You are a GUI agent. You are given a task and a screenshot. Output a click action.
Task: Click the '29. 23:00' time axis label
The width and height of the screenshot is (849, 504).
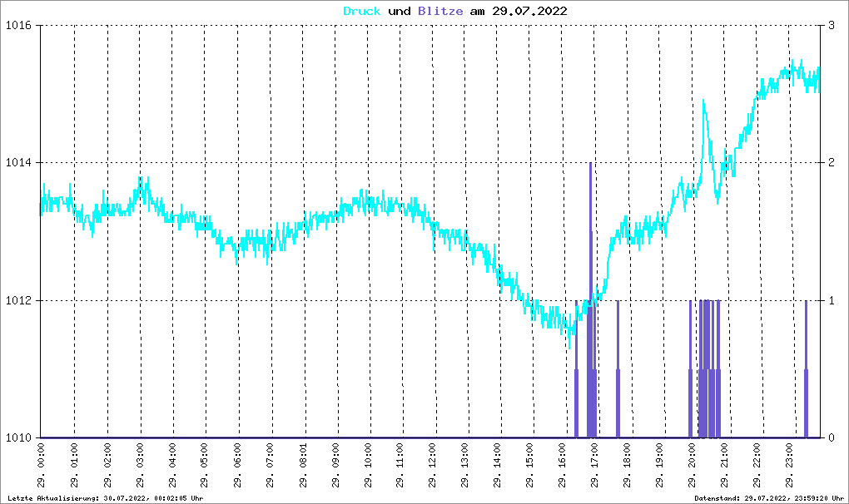pos(789,466)
